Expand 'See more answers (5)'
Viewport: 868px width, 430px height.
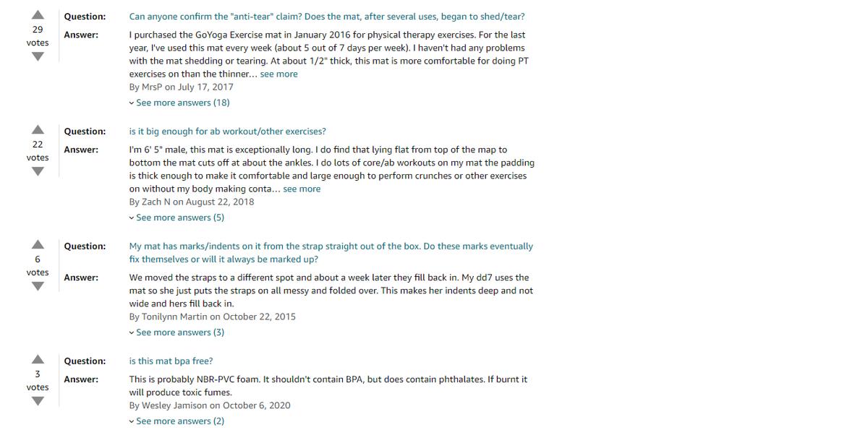tap(179, 218)
